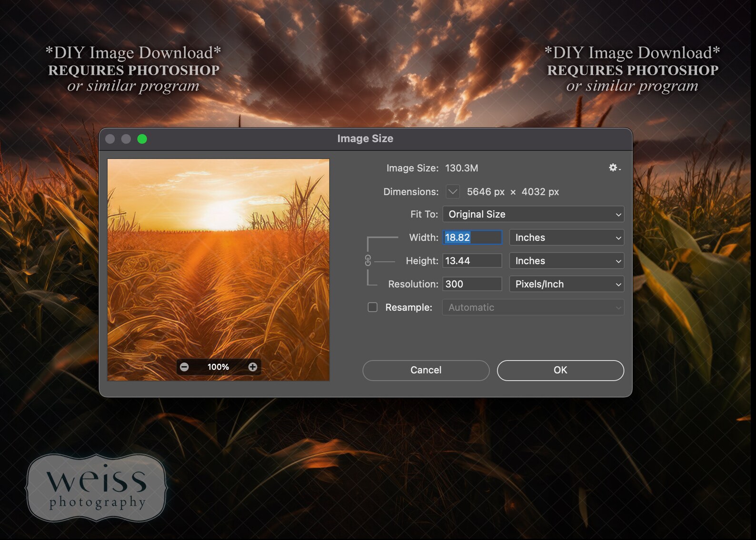This screenshot has width=756, height=540.
Task: Click the Weiss Photography logo
Action: click(x=97, y=488)
